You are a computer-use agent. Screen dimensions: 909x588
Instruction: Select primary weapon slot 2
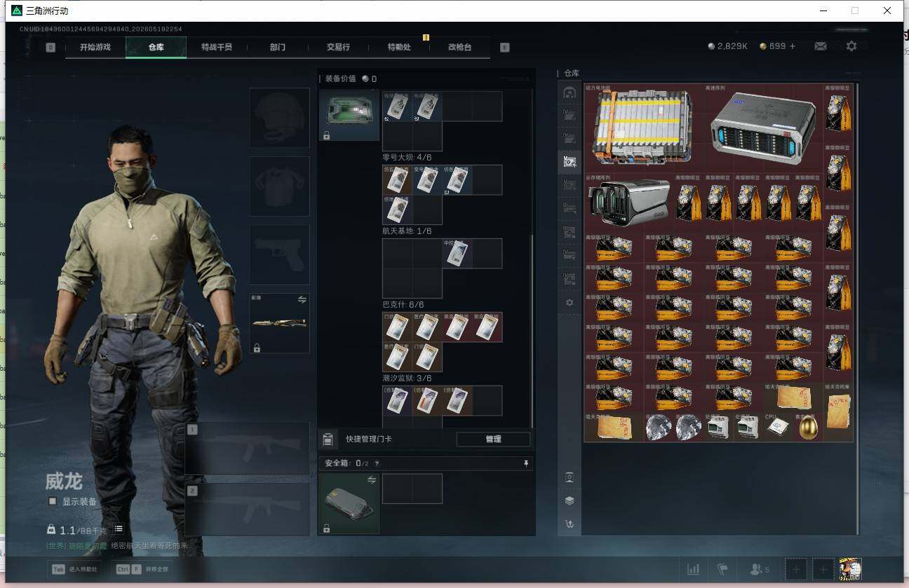tap(248, 510)
